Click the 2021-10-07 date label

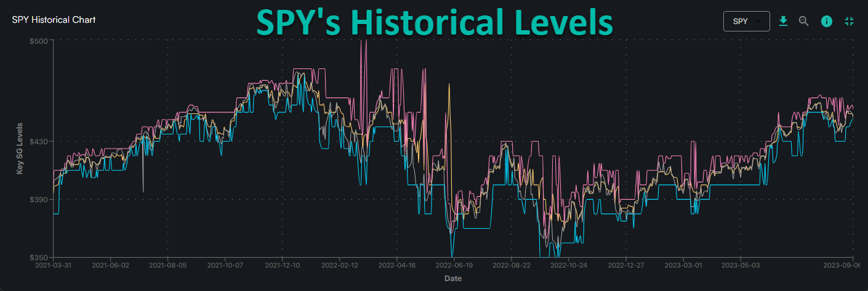(225, 266)
